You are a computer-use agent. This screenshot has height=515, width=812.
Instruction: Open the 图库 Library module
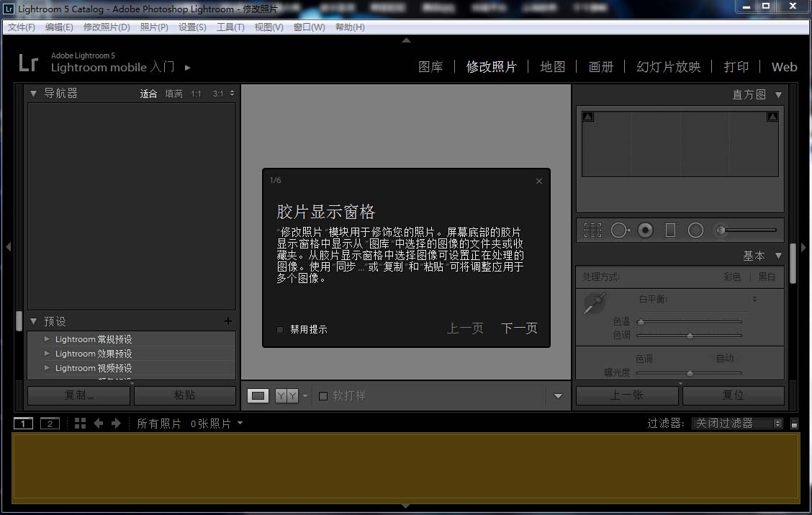[x=430, y=67]
